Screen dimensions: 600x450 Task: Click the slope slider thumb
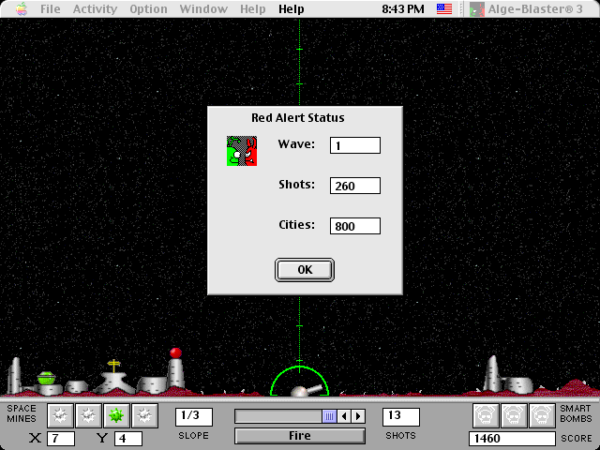[329, 416]
